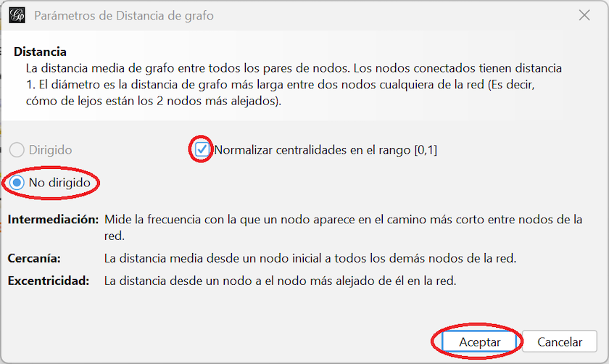Toggle the Normalizar centralidades checkbox

point(202,149)
